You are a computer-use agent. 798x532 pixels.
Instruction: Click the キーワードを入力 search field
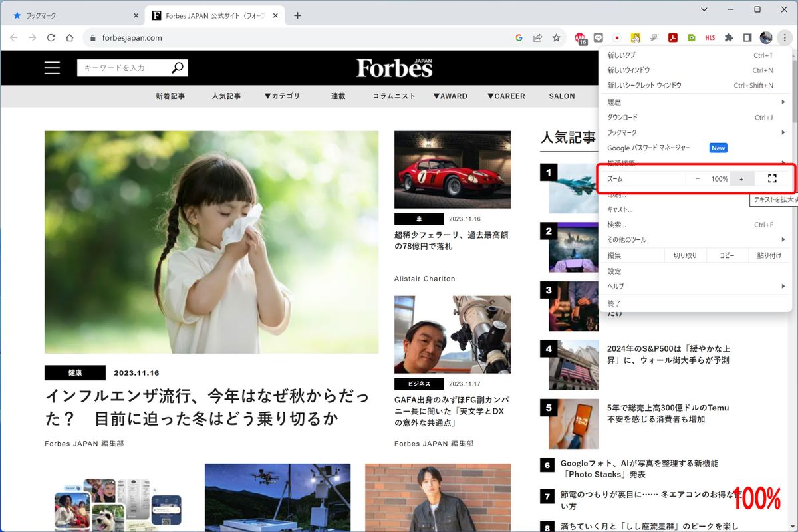(124, 68)
